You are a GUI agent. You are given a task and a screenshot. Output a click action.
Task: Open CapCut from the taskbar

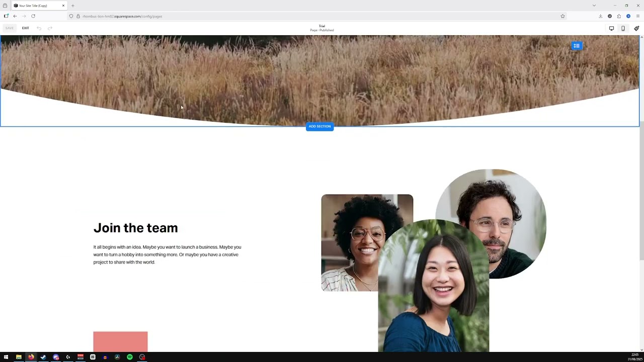tap(93, 357)
